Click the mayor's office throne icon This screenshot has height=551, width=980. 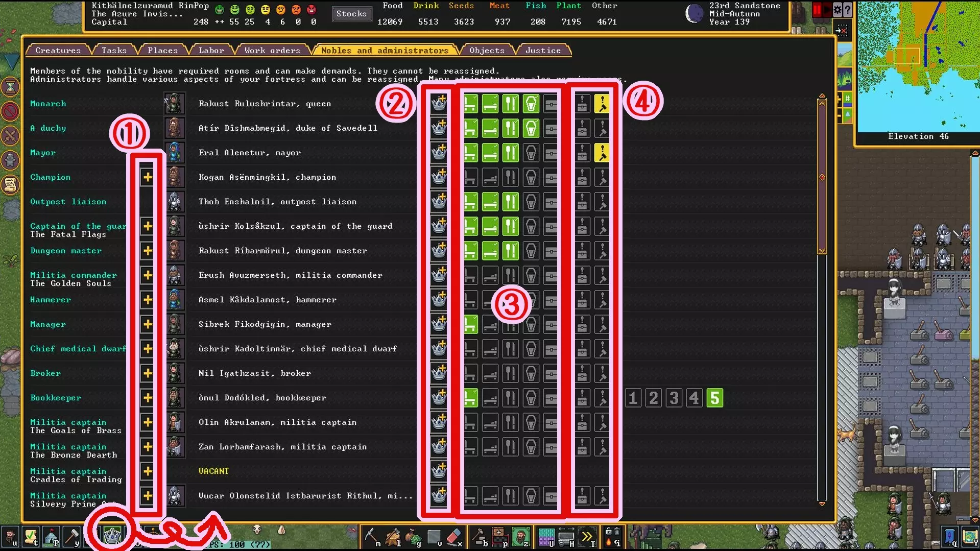coord(470,153)
